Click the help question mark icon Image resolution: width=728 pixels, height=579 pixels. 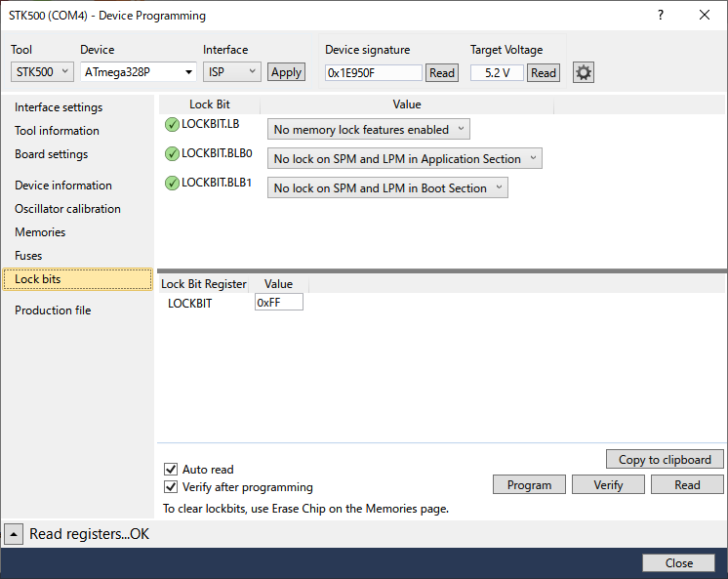tap(661, 15)
